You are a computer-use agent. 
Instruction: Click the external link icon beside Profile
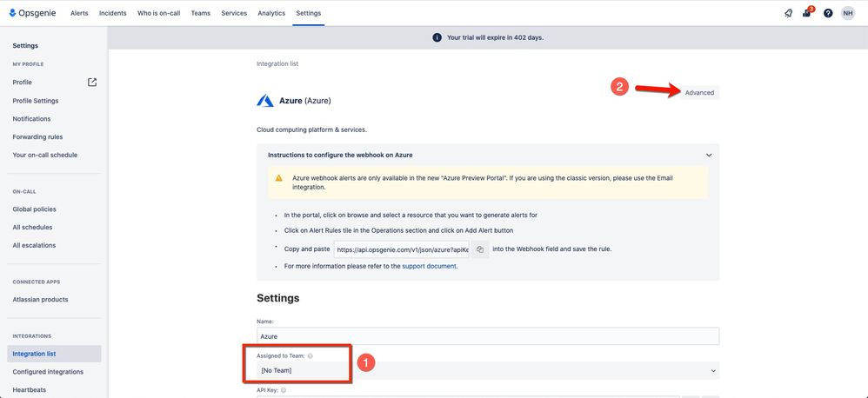(x=92, y=82)
